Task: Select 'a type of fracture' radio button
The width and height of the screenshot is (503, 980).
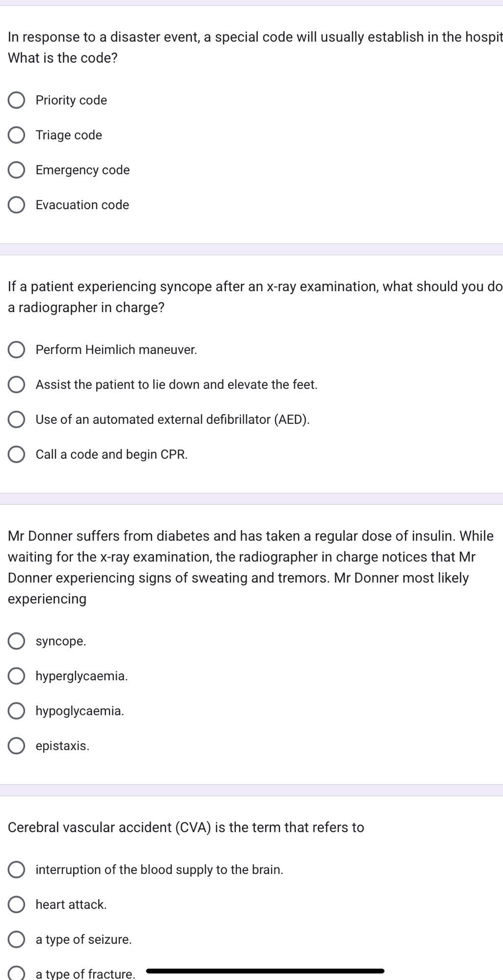Action: [17, 973]
